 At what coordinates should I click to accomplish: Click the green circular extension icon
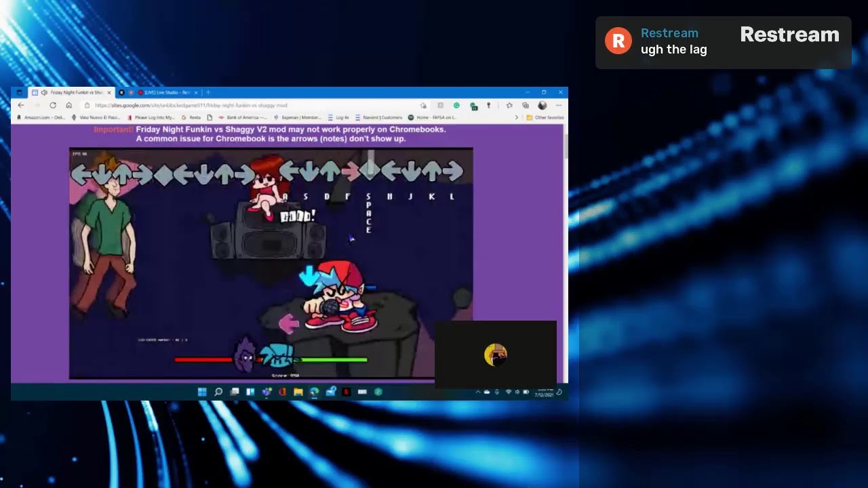pyautogui.click(x=456, y=106)
